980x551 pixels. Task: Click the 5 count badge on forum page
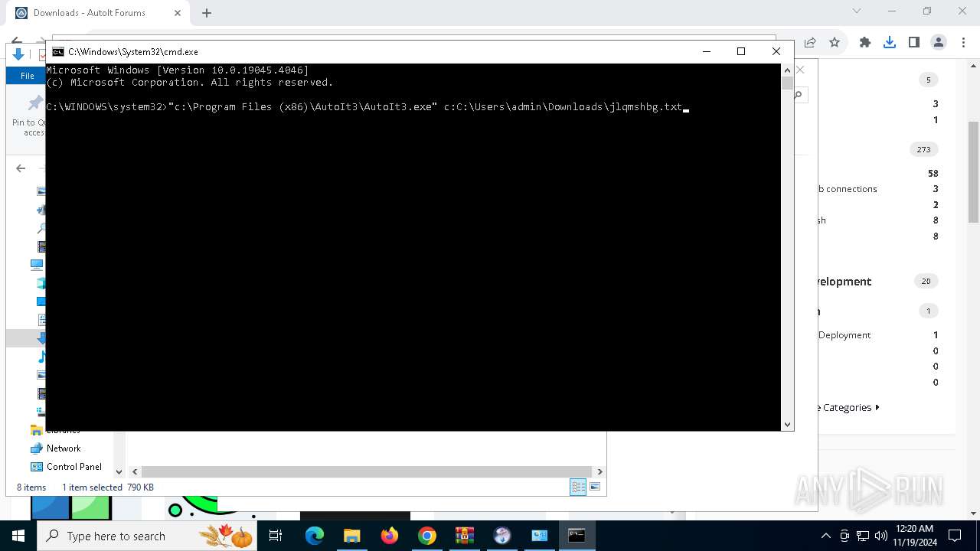(928, 80)
